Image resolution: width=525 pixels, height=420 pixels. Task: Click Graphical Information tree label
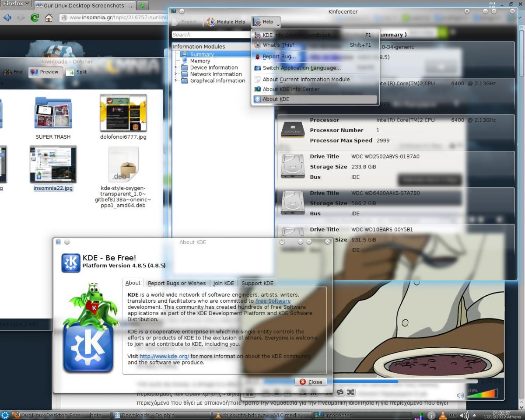point(217,80)
